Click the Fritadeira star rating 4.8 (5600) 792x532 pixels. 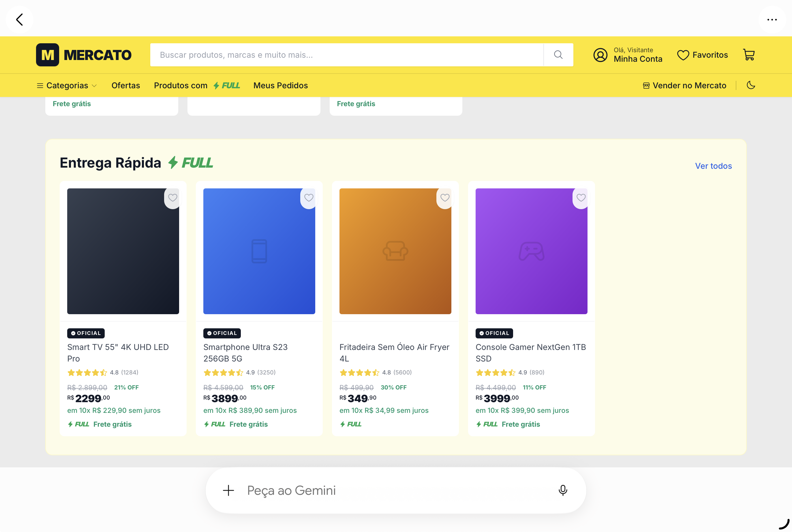[x=376, y=372]
